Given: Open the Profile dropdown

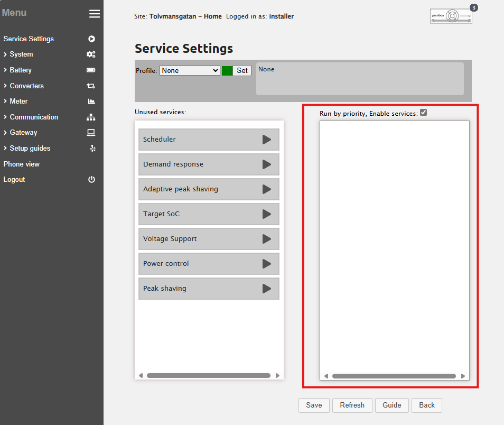Looking at the screenshot, I should click(x=190, y=70).
